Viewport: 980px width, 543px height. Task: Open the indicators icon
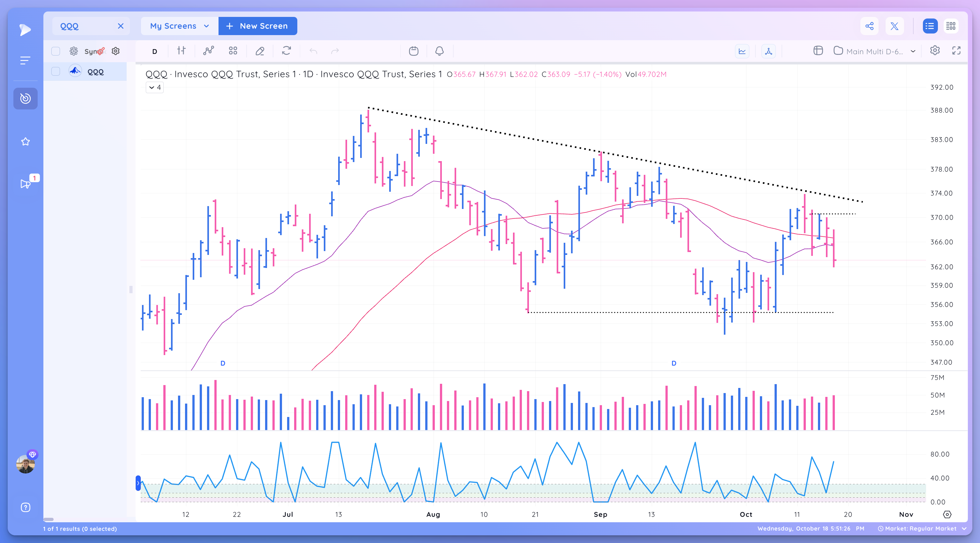(x=208, y=51)
